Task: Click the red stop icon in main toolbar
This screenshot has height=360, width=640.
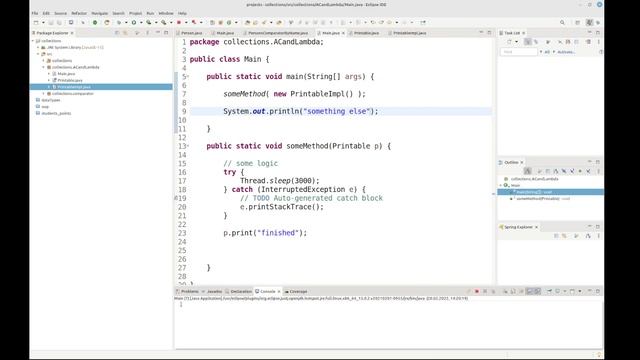Action: (x=179, y=22)
